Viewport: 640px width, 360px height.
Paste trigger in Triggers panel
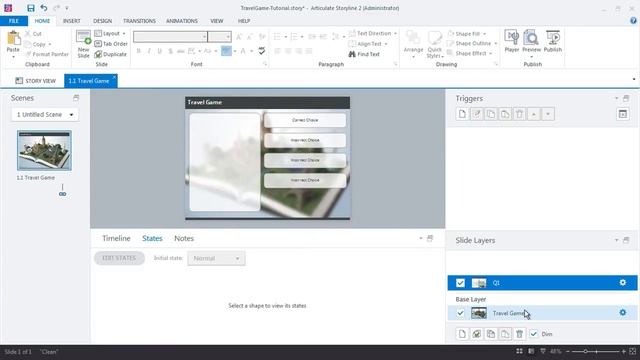(x=505, y=114)
